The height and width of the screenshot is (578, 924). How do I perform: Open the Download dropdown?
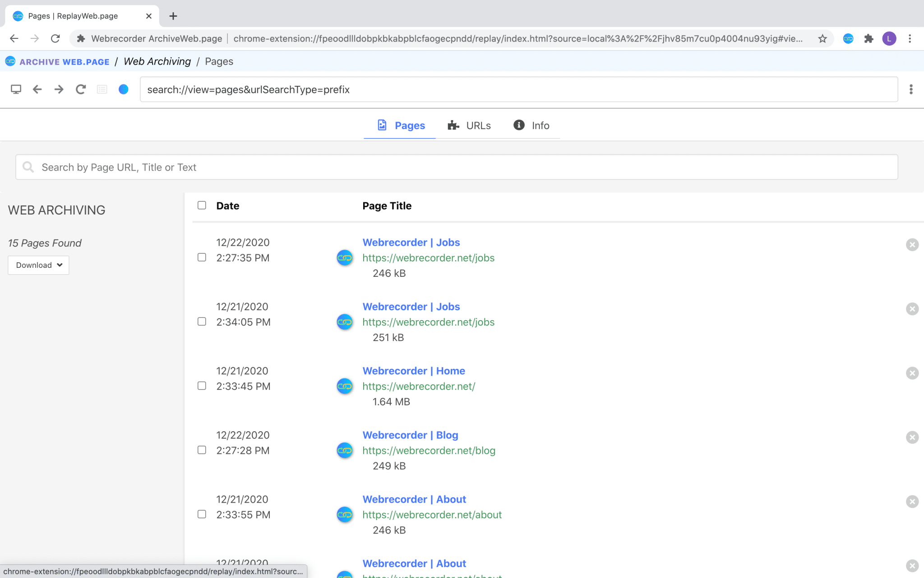tap(38, 265)
